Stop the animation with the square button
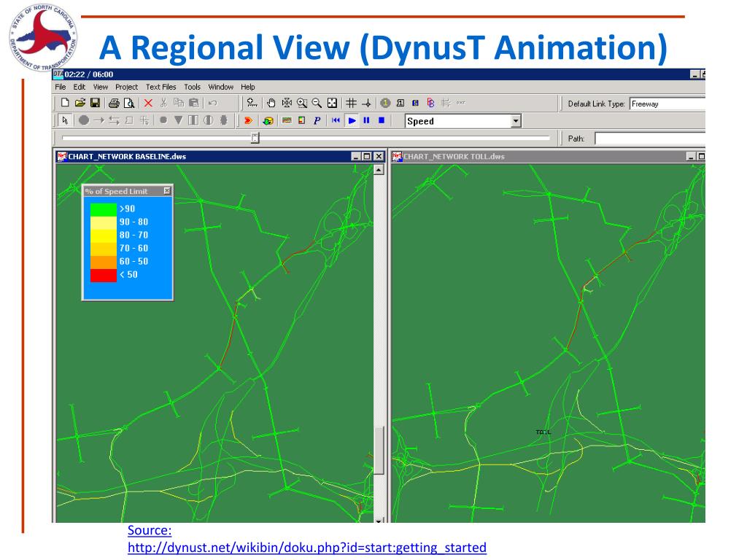 382,120
